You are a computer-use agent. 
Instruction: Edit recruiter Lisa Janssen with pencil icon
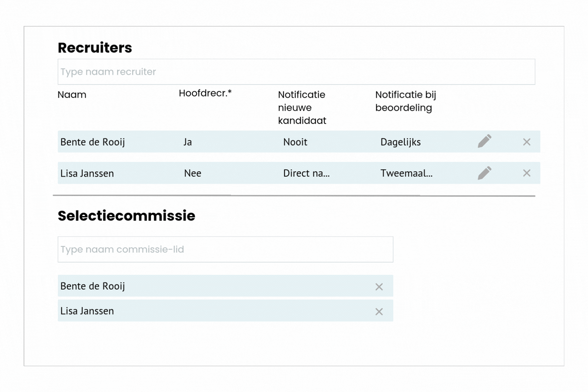484,173
